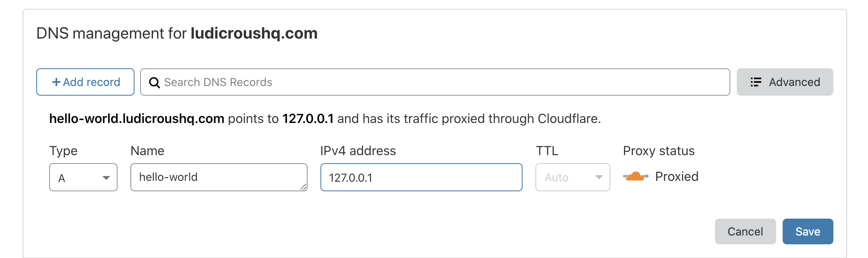The image size is (868, 258).
Task: Click the list icon on the Advanced button
Action: tap(756, 82)
